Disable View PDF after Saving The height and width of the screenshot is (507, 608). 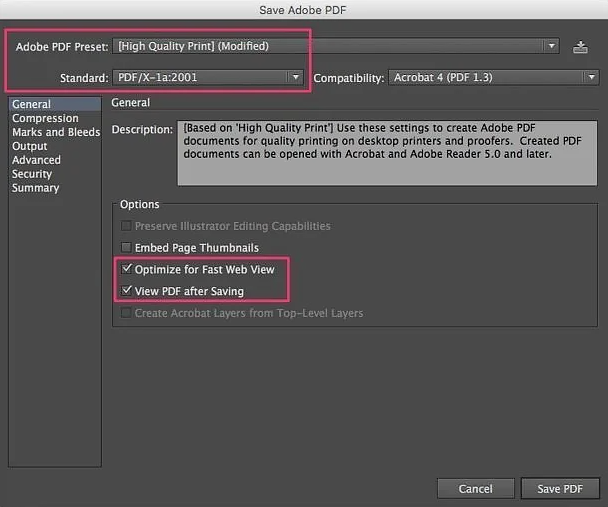click(126, 292)
